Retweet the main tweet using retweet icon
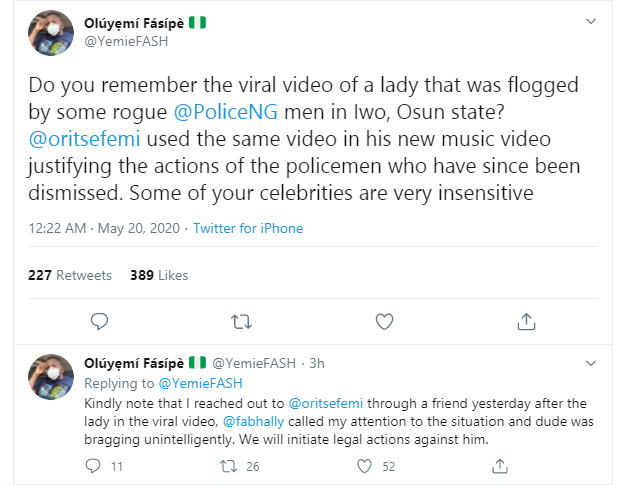Viewport: 624px width, 485px height. pos(241,321)
